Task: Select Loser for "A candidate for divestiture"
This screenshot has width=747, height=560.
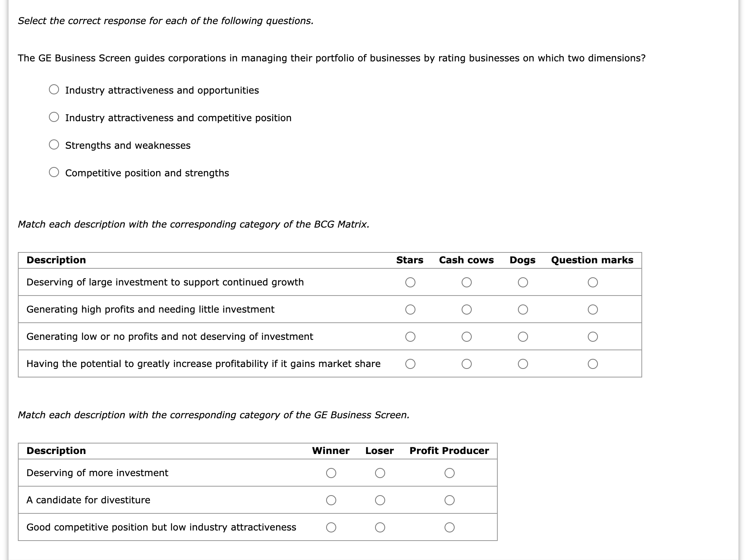Action: pos(380,500)
